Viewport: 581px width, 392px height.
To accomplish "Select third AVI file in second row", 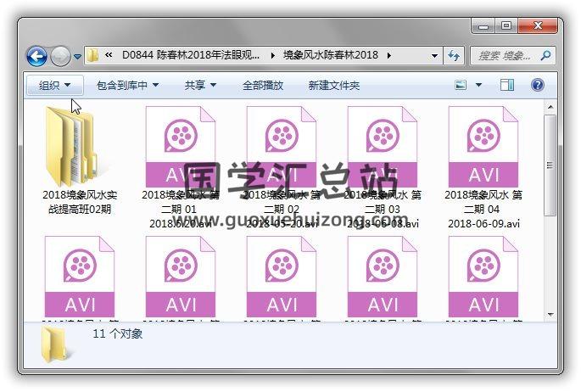I will click(x=282, y=277).
